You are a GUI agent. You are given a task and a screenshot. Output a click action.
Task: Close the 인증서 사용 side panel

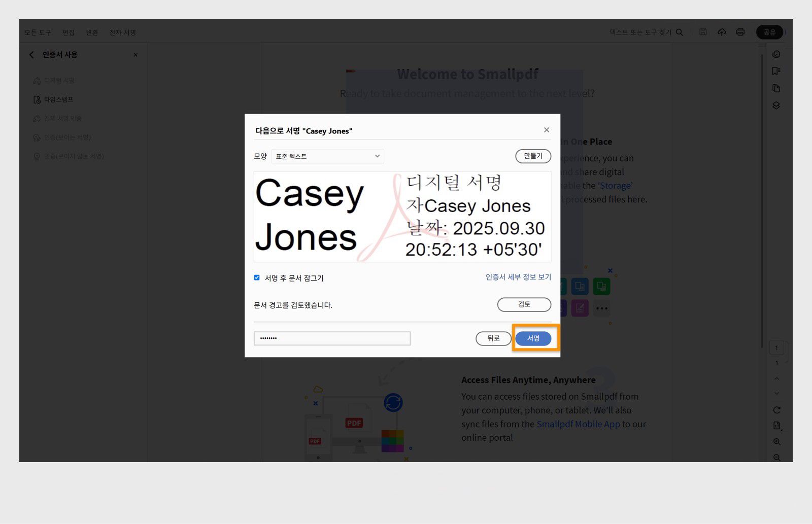136,55
